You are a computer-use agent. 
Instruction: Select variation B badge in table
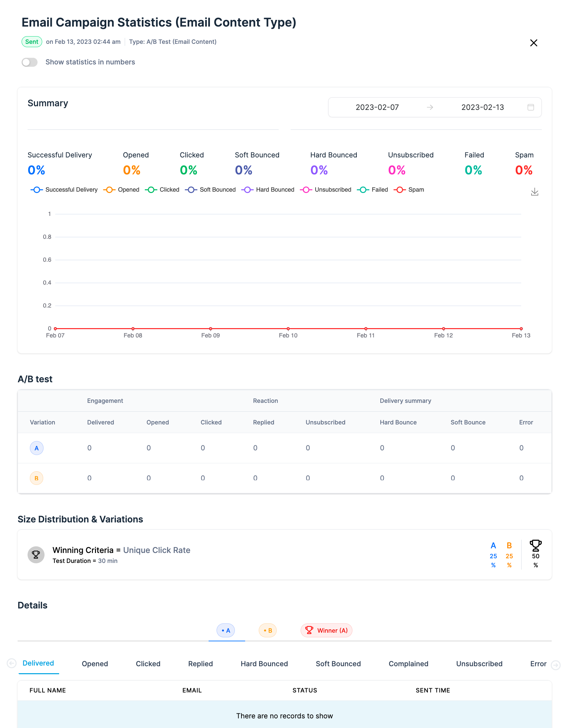pos(37,478)
